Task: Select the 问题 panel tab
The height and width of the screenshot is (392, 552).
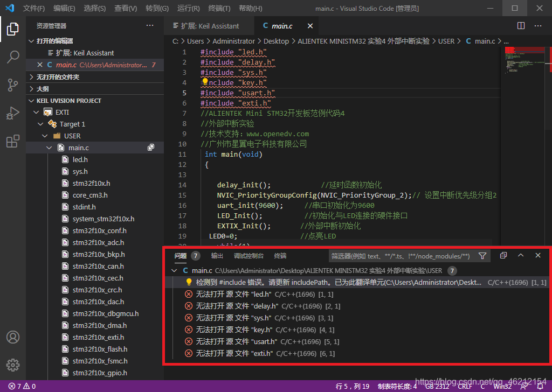Action: 181,256
